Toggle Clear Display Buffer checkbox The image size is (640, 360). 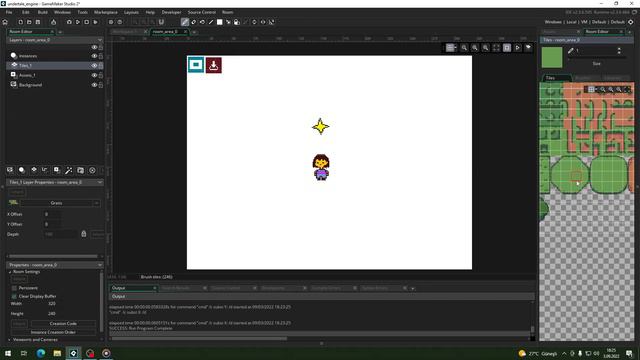click(x=14, y=296)
